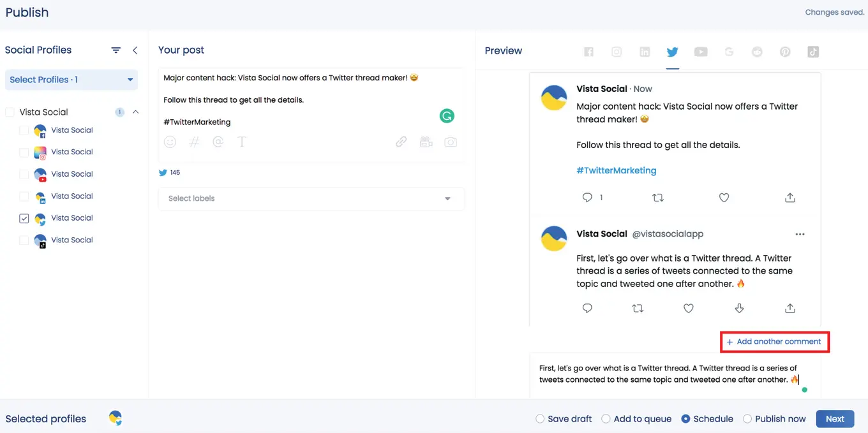The width and height of the screenshot is (868, 433).
Task: Click the retweet icon on the first tweet
Action: (658, 197)
